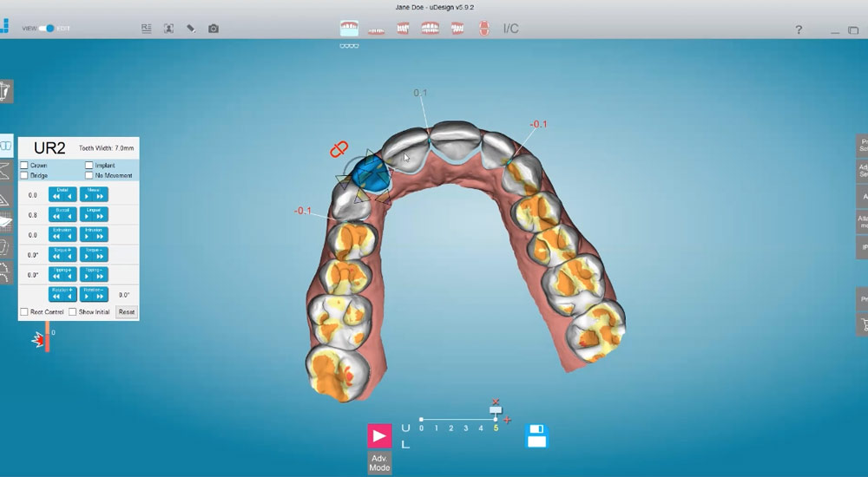Click the red chain link icon near teeth
The width and height of the screenshot is (868, 477).
click(339, 149)
